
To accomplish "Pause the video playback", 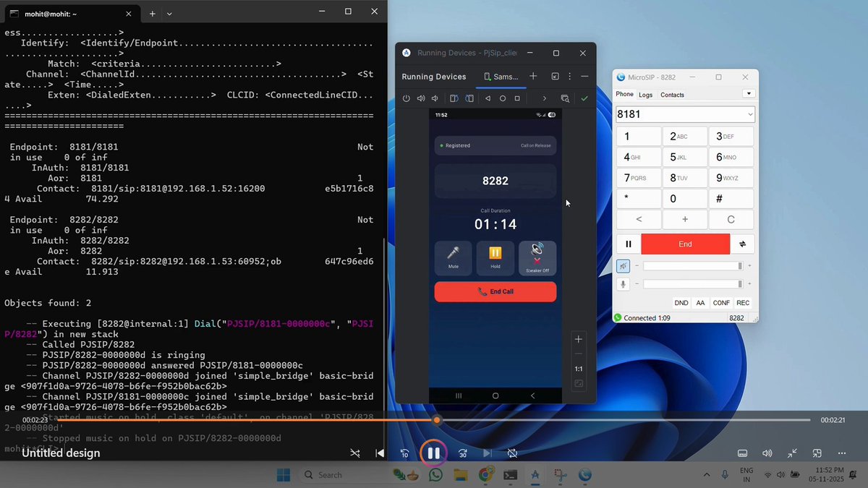I will coord(433,453).
